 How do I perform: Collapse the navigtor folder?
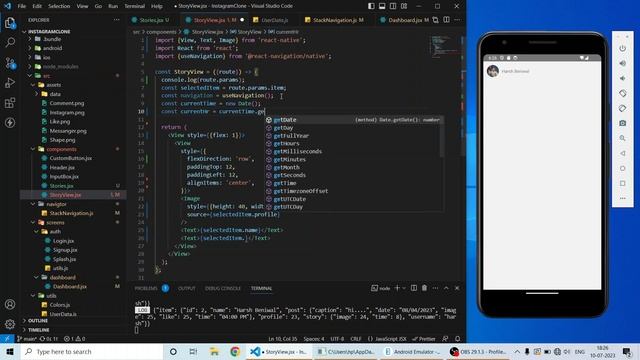point(56,204)
